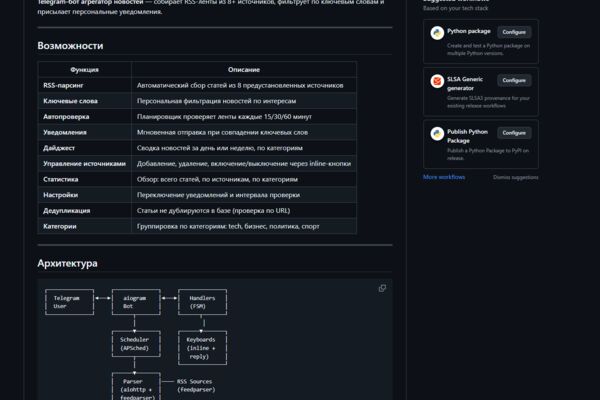This screenshot has width=600, height=400.
Task: Click the Обзор: всего статей description
Action: [244, 180]
